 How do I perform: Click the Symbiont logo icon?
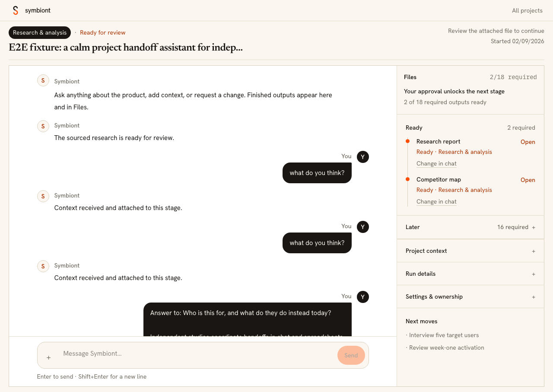click(x=16, y=10)
